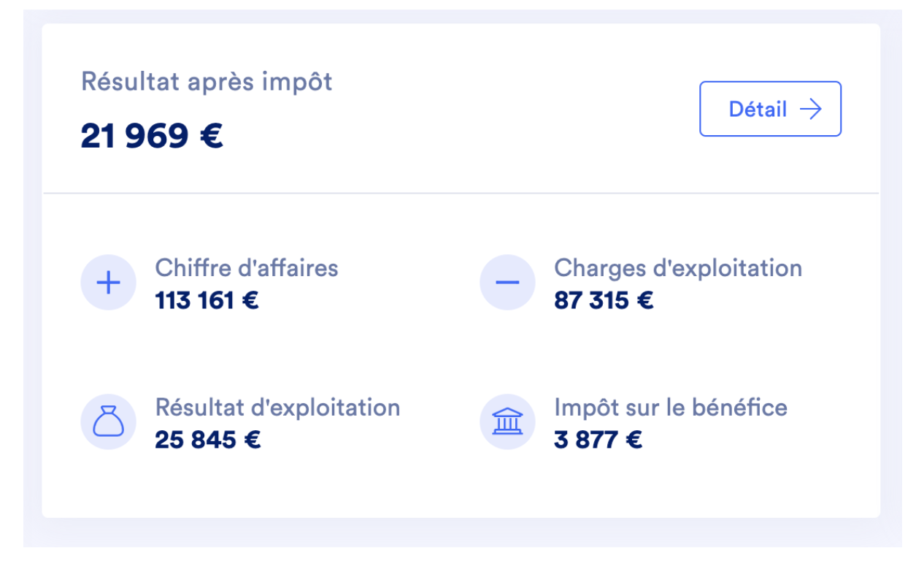Select the 113 161 € revenue value
Screen dimensions: 924x561
(207, 300)
